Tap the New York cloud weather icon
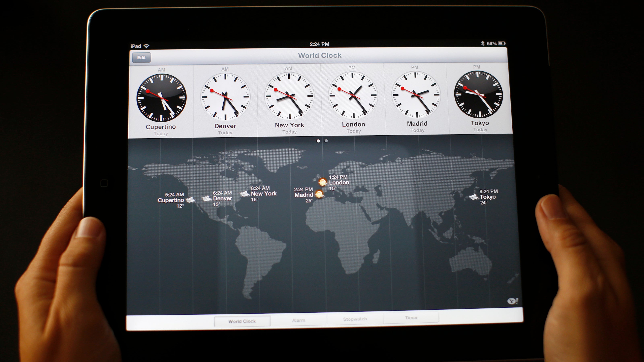Image resolution: width=644 pixels, height=362 pixels. pyautogui.click(x=245, y=194)
